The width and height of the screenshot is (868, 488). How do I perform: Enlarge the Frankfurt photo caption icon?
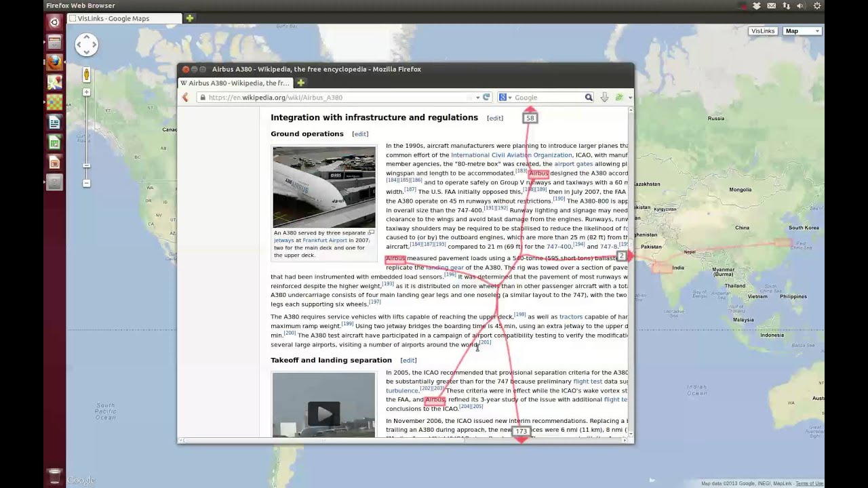[371, 232]
